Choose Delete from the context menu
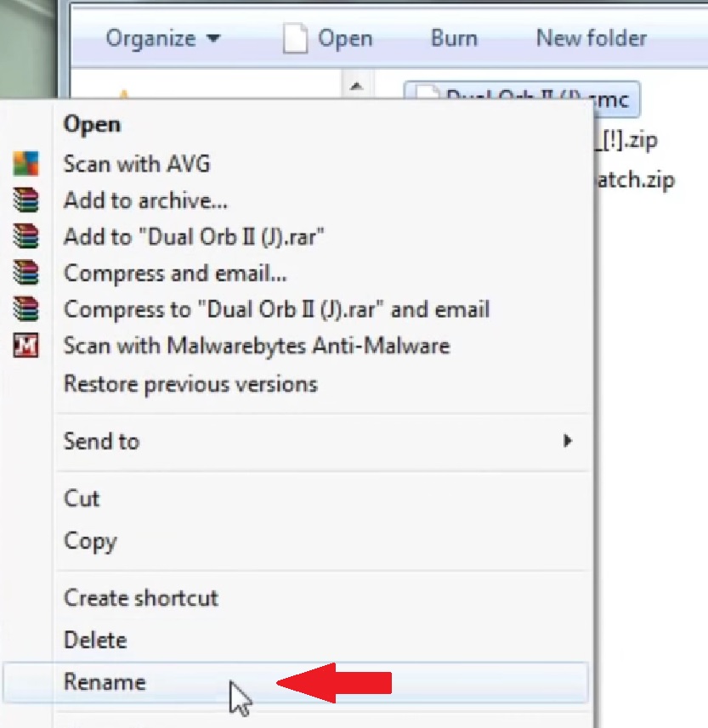The height and width of the screenshot is (728, 708). pos(95,640)
